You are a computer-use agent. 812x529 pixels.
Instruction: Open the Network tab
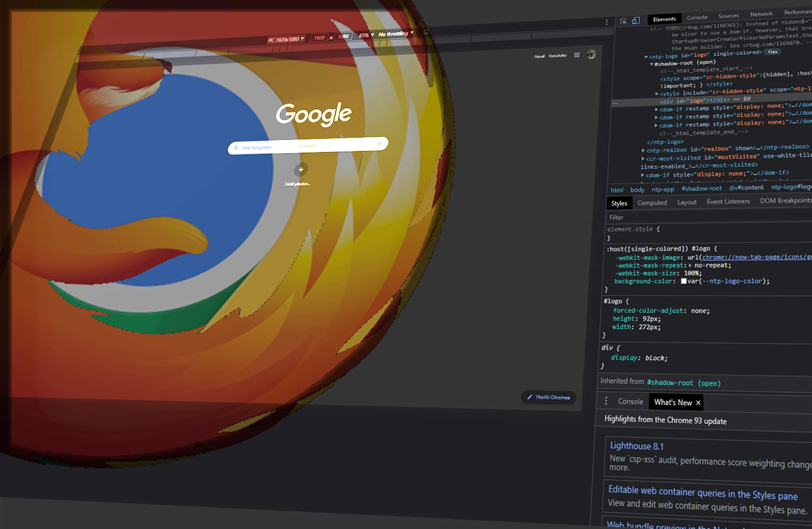point(761,14)
